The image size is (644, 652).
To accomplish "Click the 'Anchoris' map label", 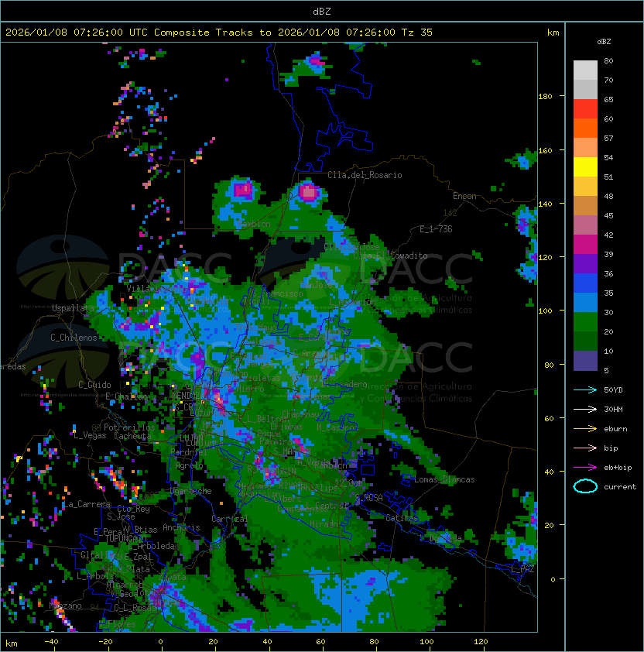I will pyautogui.click(x=181, y=527).
